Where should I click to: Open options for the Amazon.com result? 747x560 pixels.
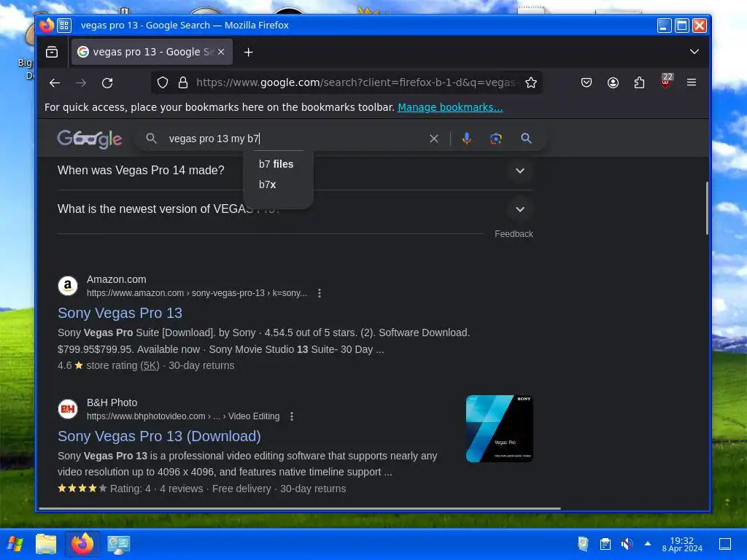(x=320, y=293)
